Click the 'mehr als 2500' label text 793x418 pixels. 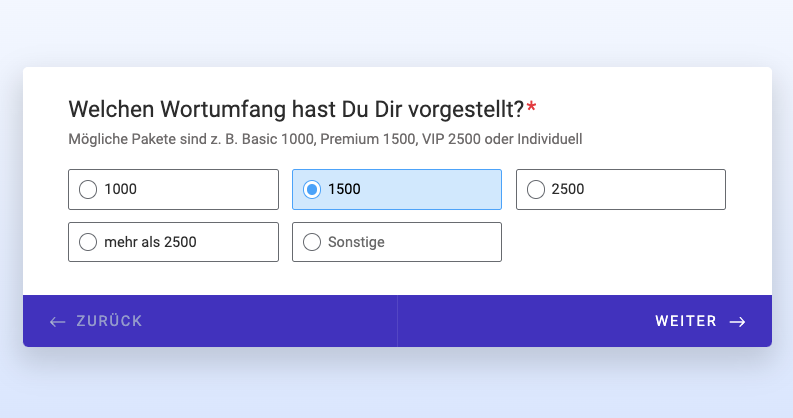[150, 242]
